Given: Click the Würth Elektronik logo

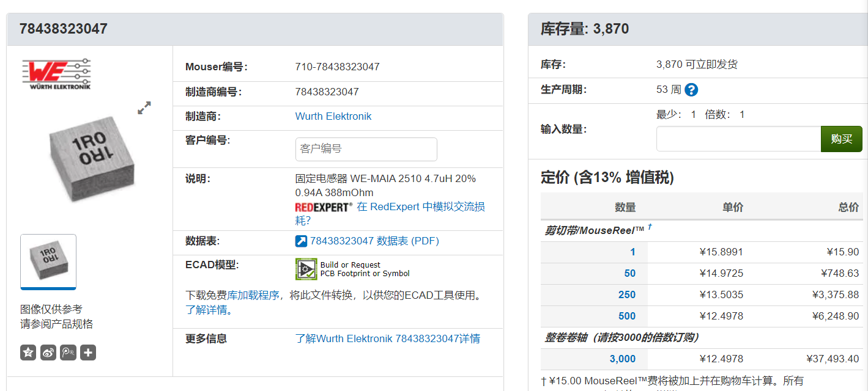Looking at the screenshot, I should point(57,74).
